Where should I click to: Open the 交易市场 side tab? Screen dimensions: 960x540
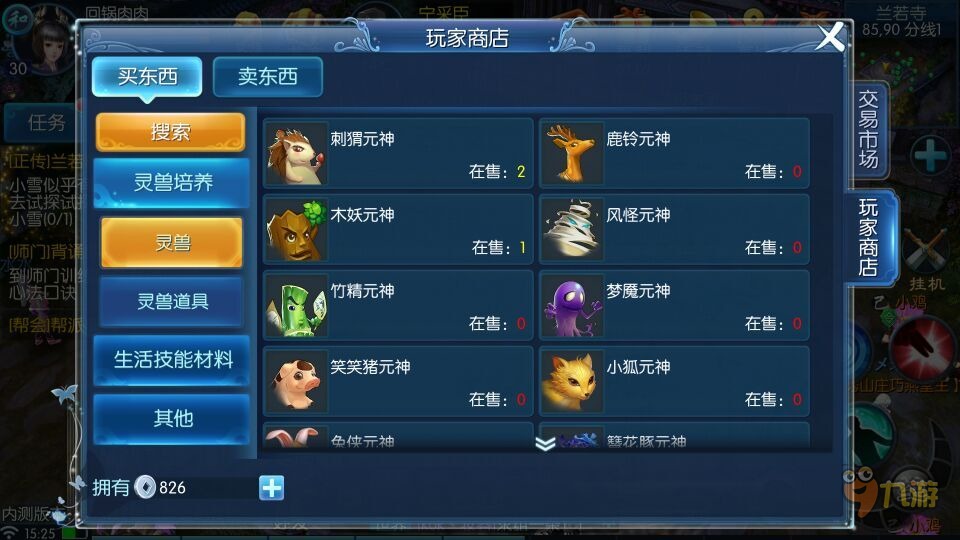point(869,130)
